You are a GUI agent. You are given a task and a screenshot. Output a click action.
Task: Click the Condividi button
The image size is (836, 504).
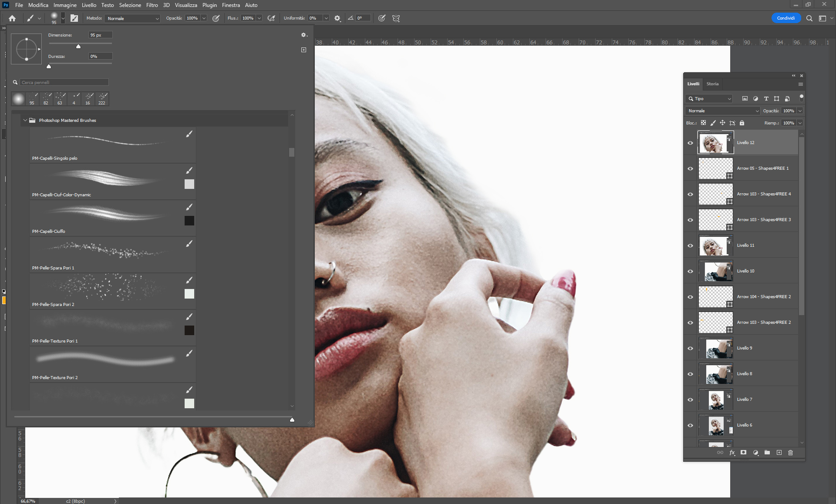coord(785,18)
